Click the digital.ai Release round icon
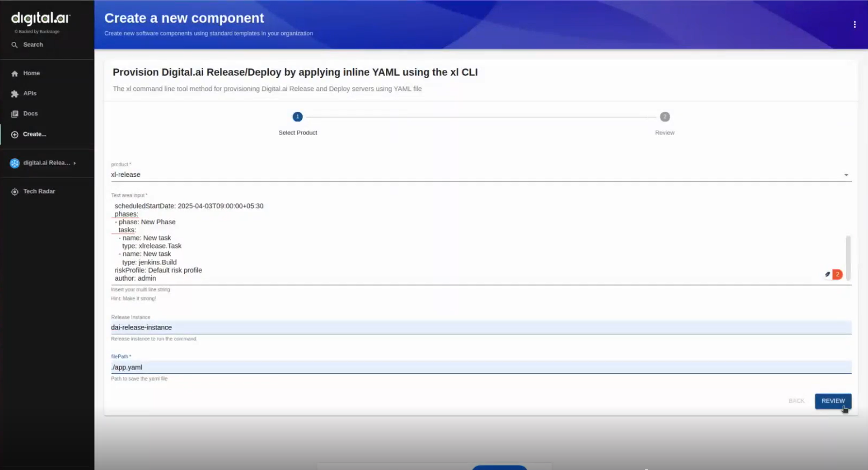Image resolution: width=868 pixels, height=470 pixels. [x=15, y=163]
